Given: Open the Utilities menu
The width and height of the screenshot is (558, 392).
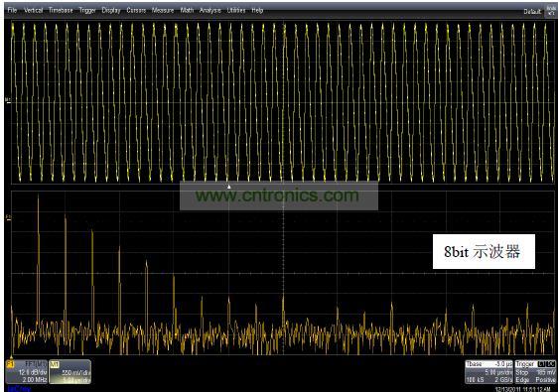Looking at the screenshot, I should point(236,10).
